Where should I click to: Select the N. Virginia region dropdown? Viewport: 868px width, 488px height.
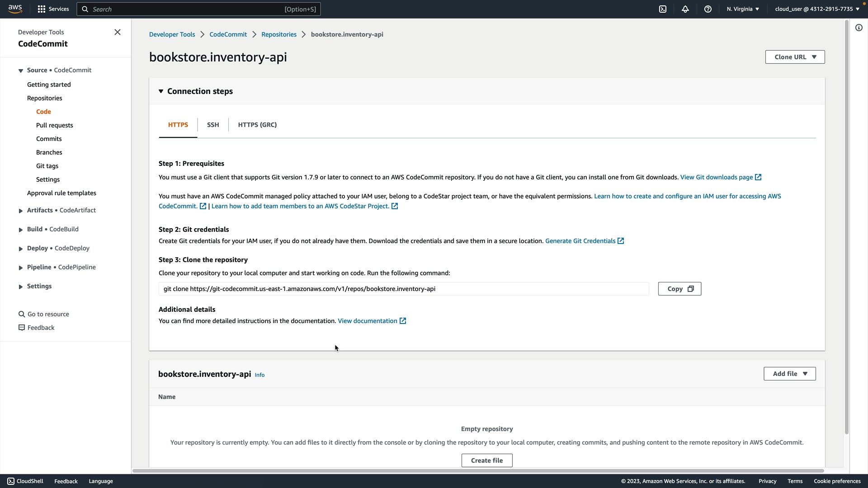(x=743, y=9)
